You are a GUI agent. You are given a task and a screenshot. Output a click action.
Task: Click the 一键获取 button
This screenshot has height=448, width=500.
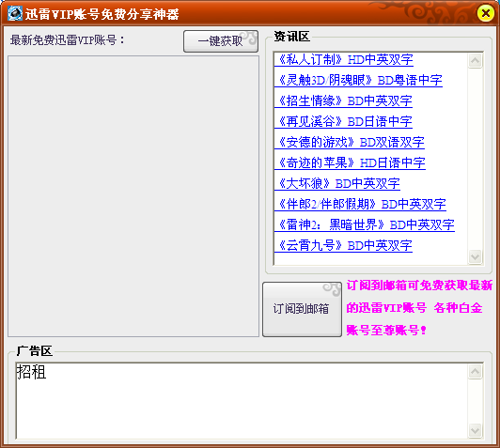click(220, 41)
